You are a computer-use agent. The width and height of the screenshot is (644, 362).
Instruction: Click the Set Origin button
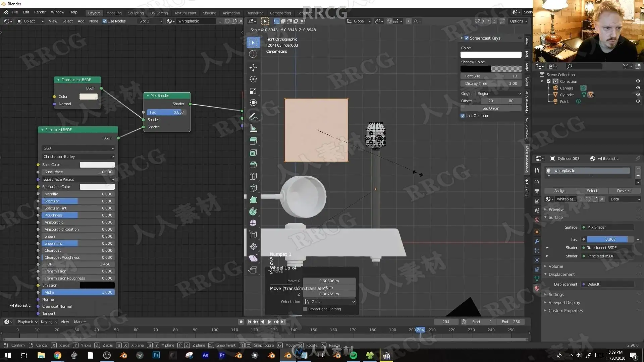pyautogui.click(x=491, y=108)
